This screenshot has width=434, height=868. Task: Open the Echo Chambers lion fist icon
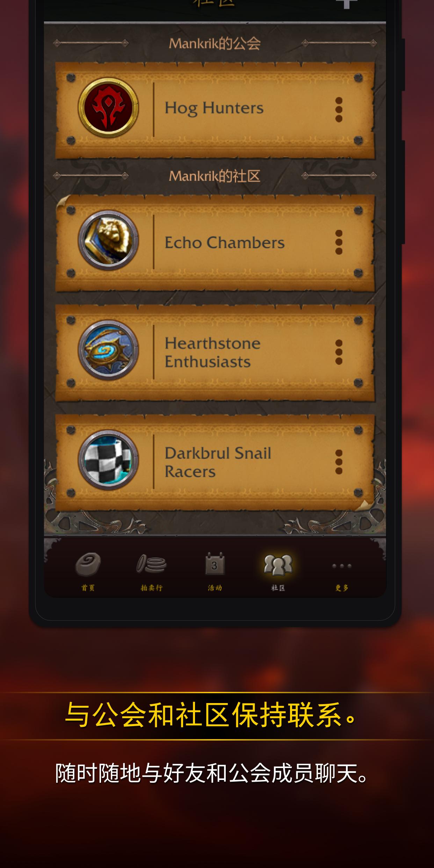tap(108, 240)
